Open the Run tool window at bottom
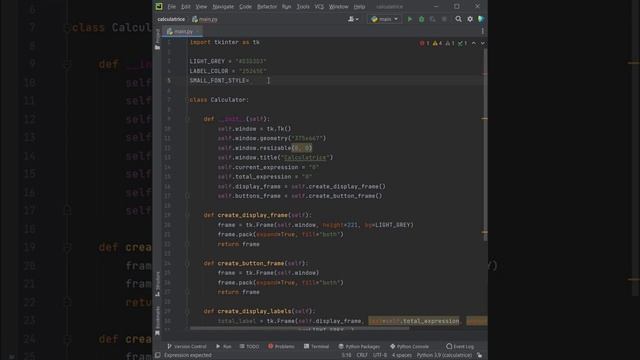Viewport: 640px width, 360px height. [x=224, y=347]
